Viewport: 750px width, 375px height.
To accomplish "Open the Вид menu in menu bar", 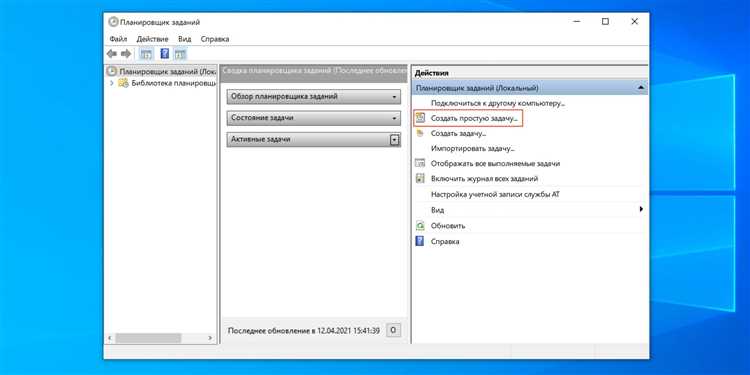I will point(185,39).
